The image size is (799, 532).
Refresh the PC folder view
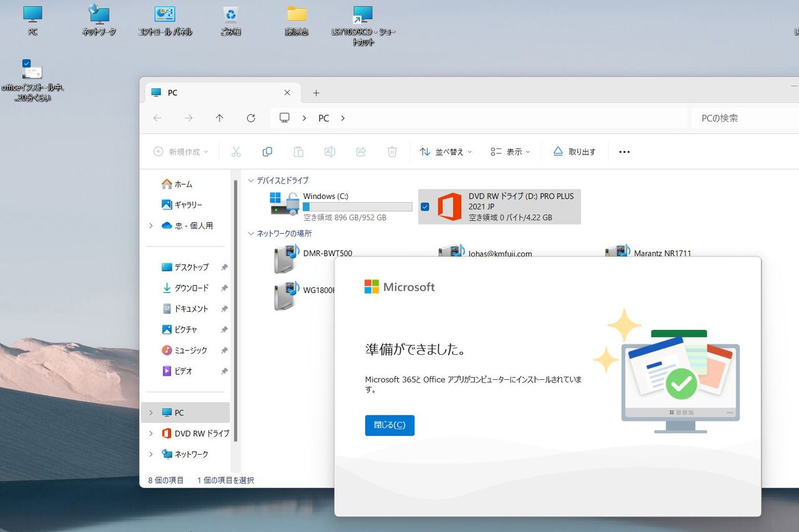pyautogui.click(x=251, y=118)
